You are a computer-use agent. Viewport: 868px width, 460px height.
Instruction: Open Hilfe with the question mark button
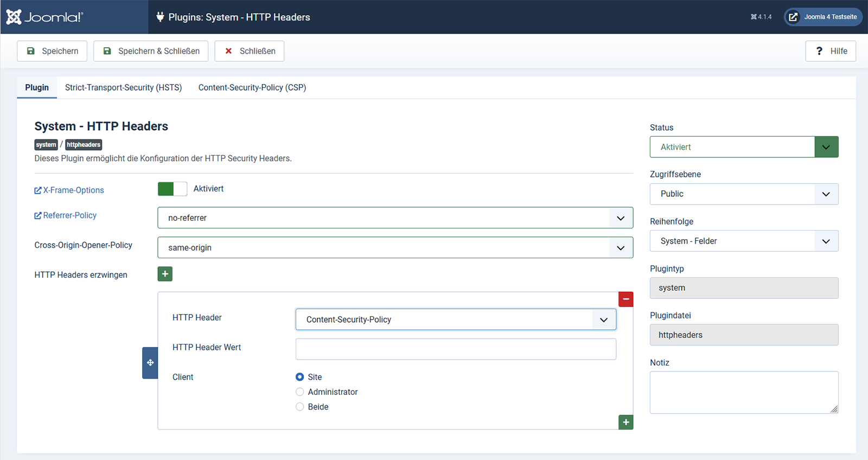[830, 51]
